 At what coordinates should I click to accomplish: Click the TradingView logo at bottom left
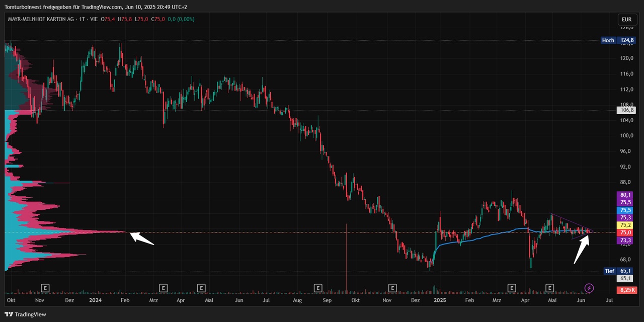pos(26,314)
